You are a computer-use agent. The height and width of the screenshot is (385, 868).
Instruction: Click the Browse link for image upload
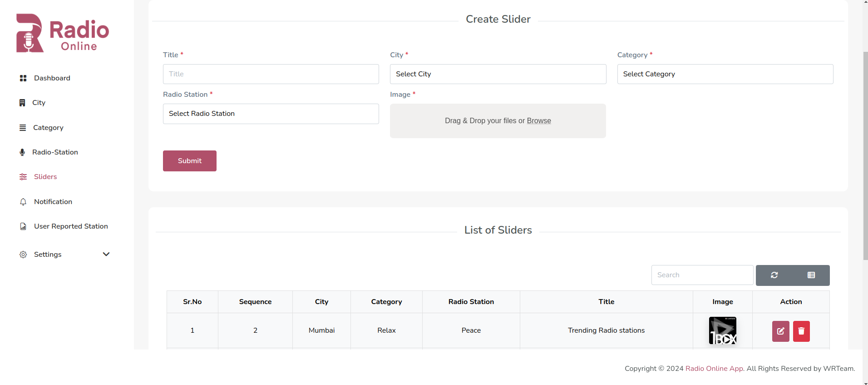[539, 121]
